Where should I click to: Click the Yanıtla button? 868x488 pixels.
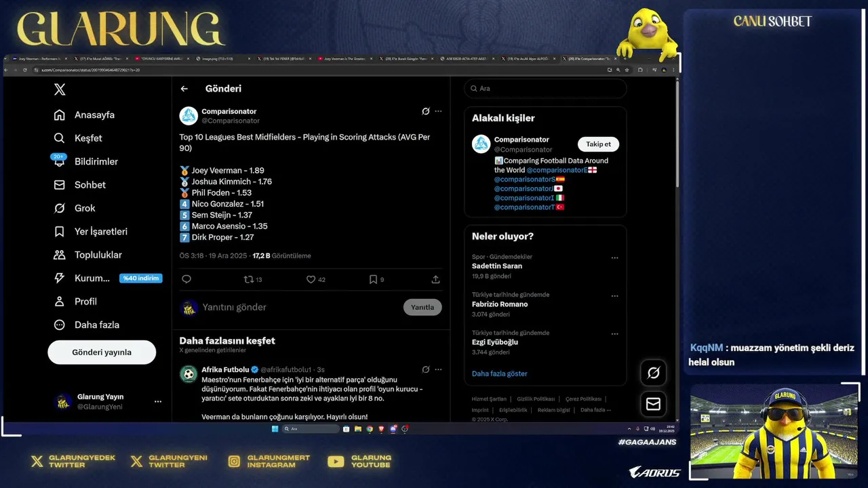pos(422,308)
